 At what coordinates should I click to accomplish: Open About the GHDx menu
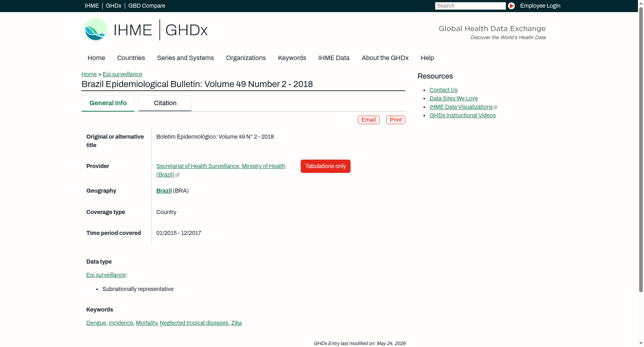385,58
